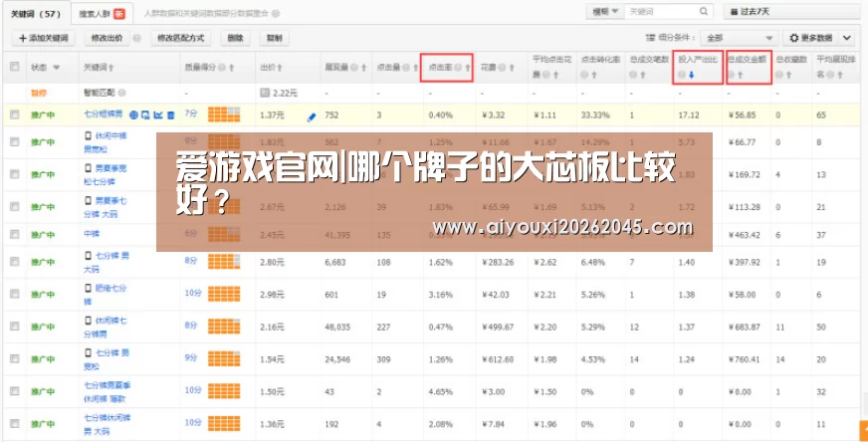The width and height of the screenshot is (868, 442).
Task: Click the 删除 button
Action: [x=235, y=38]
